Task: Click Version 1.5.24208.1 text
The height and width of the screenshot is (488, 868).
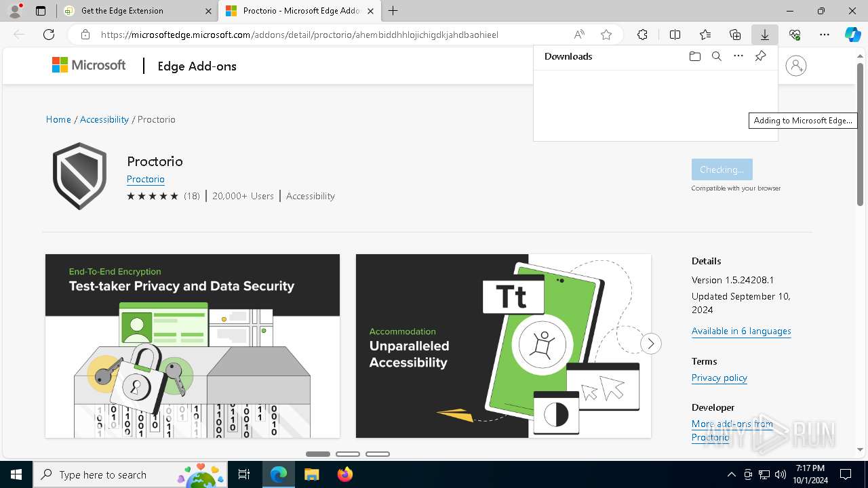Action: 733,280
